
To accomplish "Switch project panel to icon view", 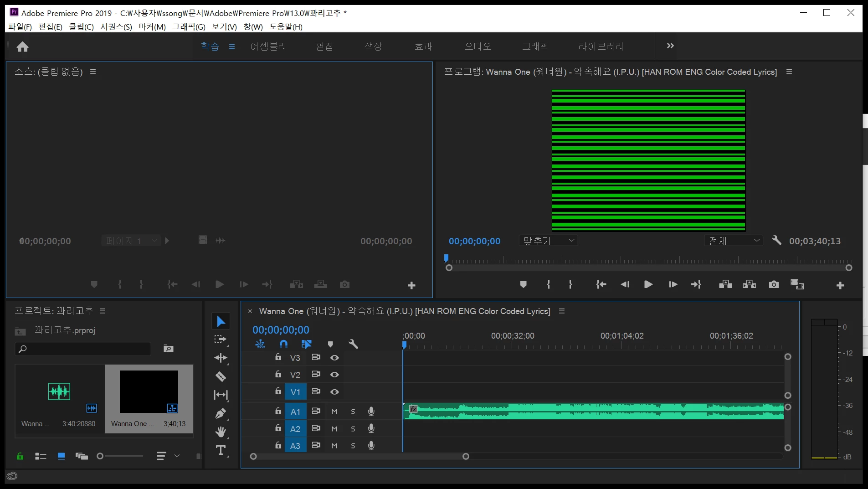I will tap(61, 456).
